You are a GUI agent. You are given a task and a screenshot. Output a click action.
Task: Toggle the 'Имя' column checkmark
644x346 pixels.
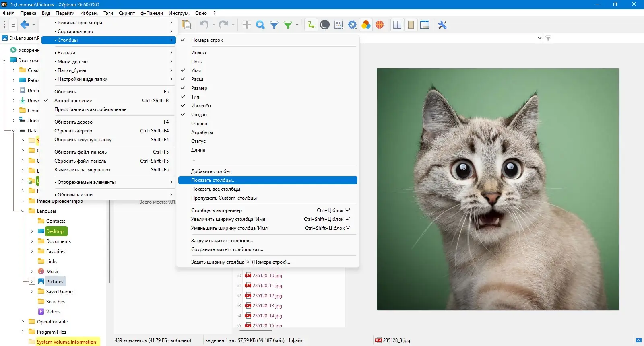pos(183,70)
